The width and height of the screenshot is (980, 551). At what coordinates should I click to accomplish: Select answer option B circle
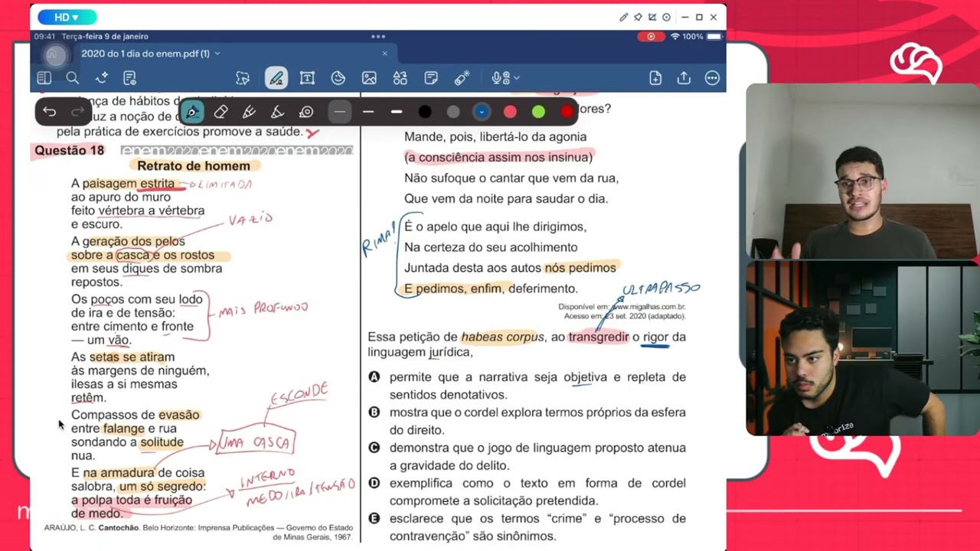374,412
